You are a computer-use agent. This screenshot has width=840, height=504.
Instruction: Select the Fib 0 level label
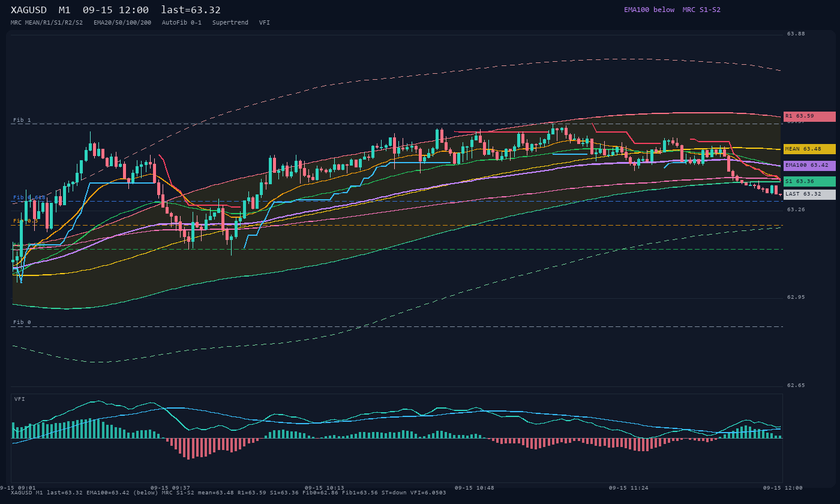click(22, 322)
